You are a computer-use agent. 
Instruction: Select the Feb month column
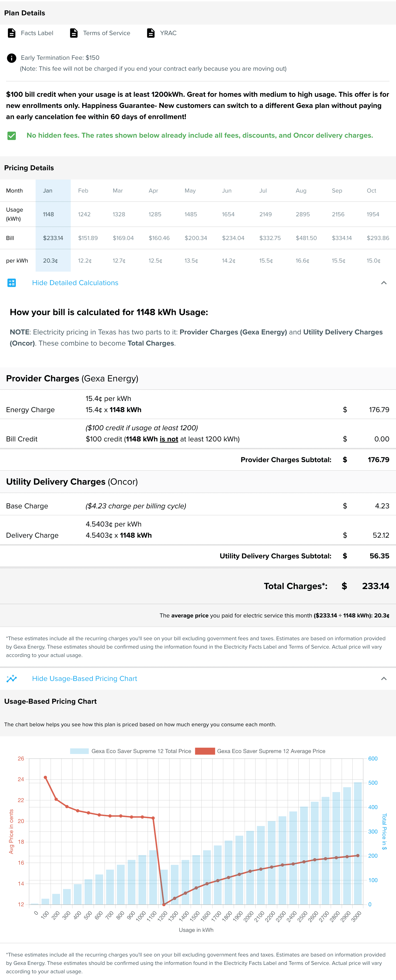point(83,191)
